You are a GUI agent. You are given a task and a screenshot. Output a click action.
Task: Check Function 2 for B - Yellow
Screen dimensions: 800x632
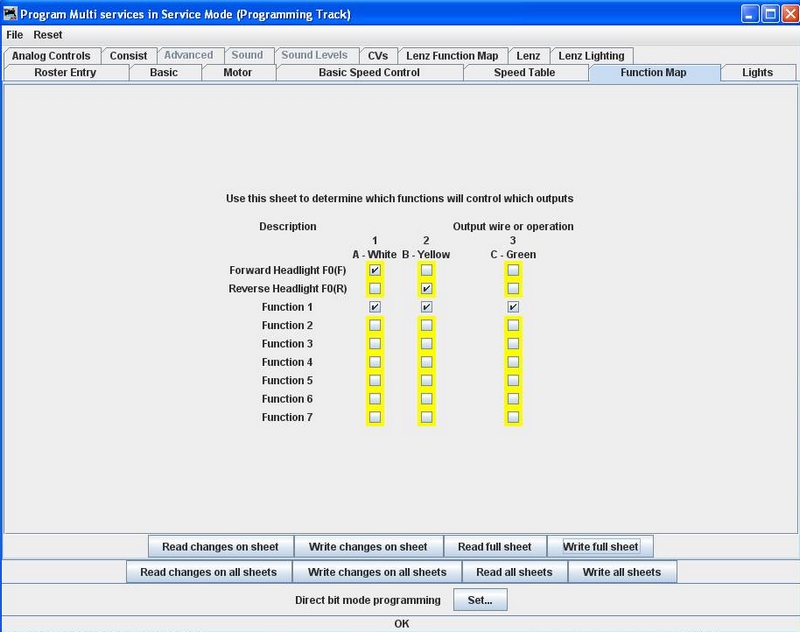[427, 325]
